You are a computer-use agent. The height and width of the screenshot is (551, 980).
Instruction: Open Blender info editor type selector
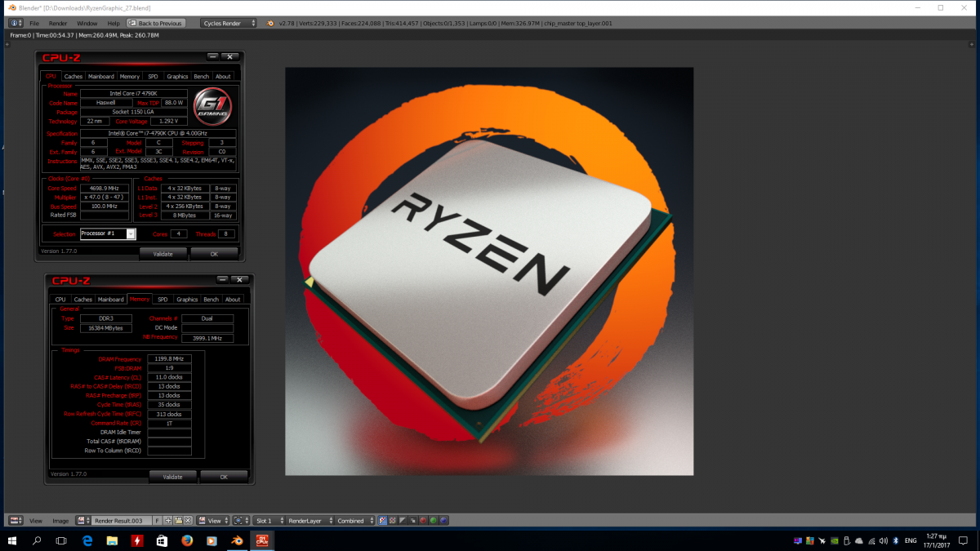16,23
